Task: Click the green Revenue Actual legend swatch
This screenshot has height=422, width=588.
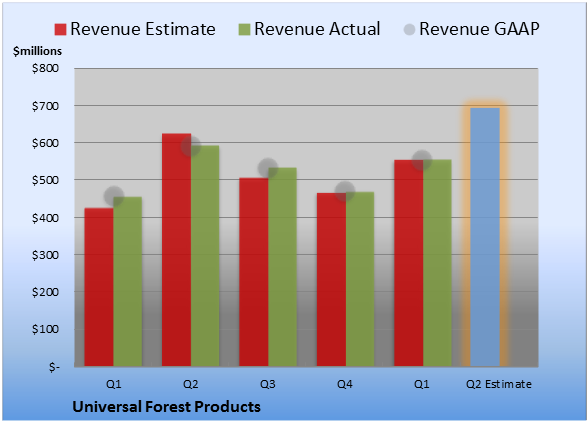Action: point(244,30)
